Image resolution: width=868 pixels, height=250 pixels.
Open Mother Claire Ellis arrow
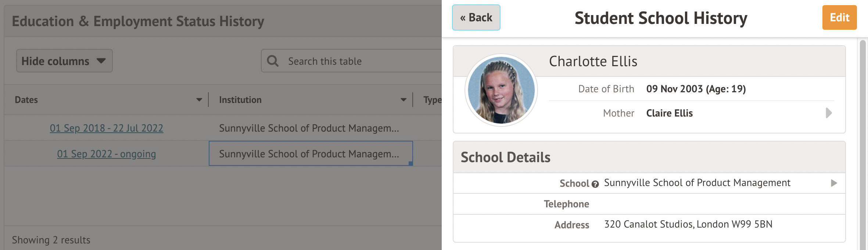[x=829, y=113]
